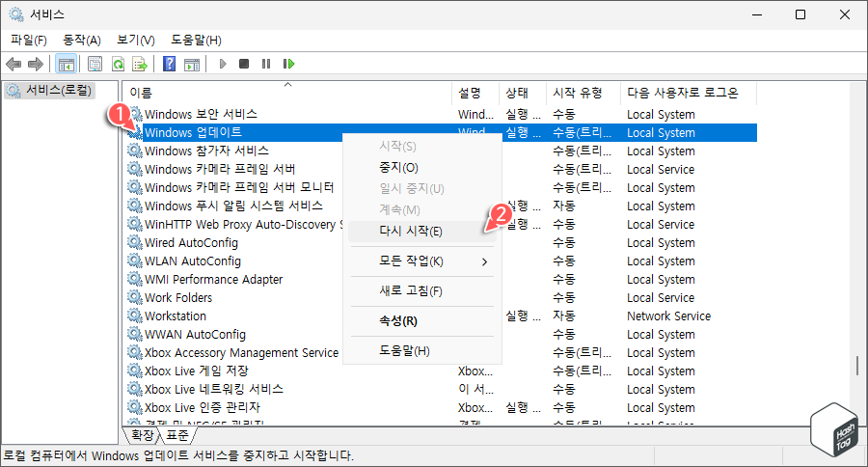
Task: Select WinHTTP Web Proxy Auto-Discovery service
Action: click(x=441, y=224)
